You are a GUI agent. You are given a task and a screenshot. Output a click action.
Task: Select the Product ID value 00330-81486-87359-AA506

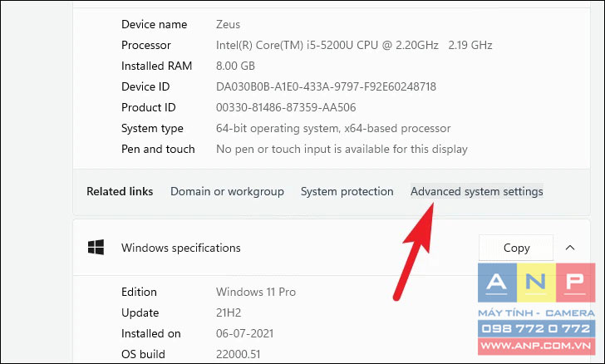(286, 107)
